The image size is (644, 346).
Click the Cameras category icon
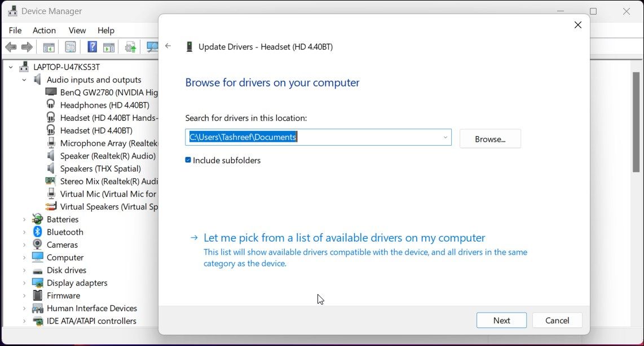click(x=37, y=244)
